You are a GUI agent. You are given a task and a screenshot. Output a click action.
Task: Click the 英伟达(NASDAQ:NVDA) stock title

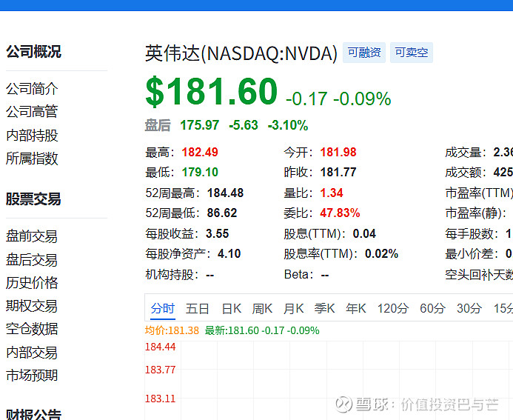pyautogui.click(x=241, y=53)
